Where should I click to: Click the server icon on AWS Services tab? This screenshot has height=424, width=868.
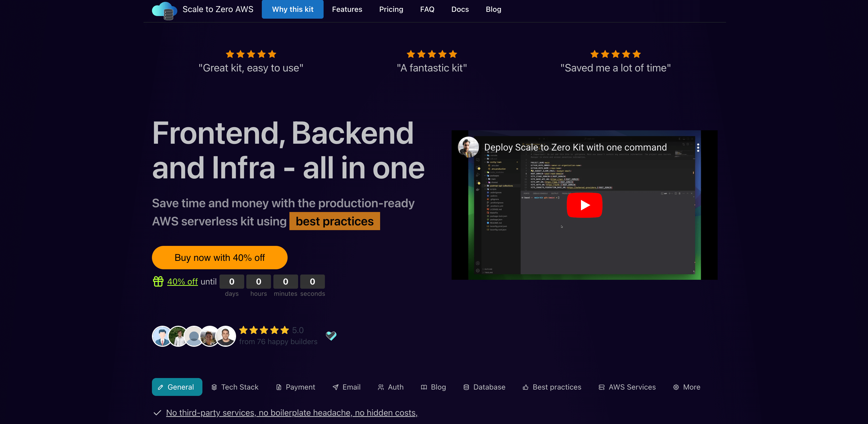coord(601,387)
